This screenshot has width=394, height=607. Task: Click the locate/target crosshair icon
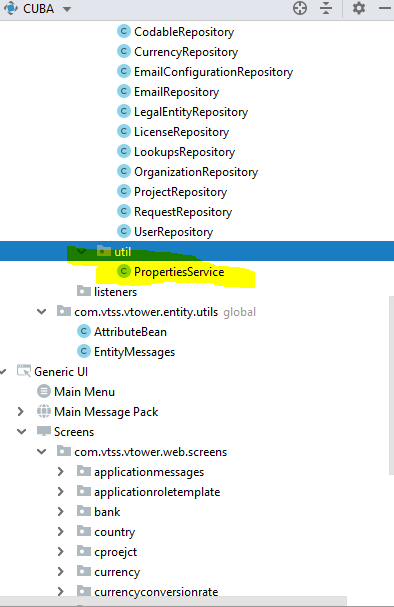(x=300, y=8)
